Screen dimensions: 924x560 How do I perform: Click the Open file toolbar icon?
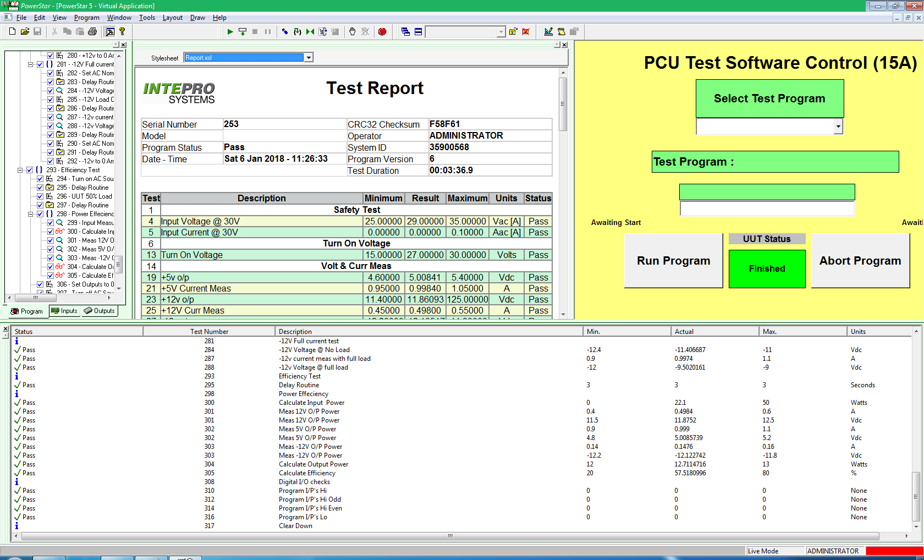[25, 31]
